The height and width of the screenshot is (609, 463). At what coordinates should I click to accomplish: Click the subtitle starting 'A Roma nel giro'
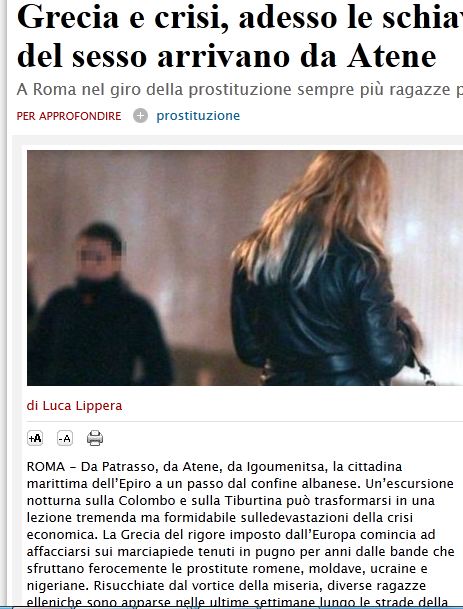[x=240, y=90]
